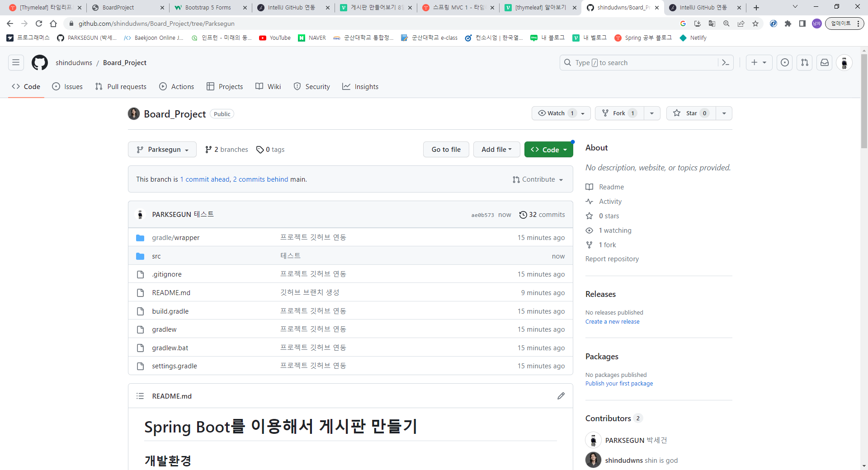Open the Contribute dropdown

[538, 179]
